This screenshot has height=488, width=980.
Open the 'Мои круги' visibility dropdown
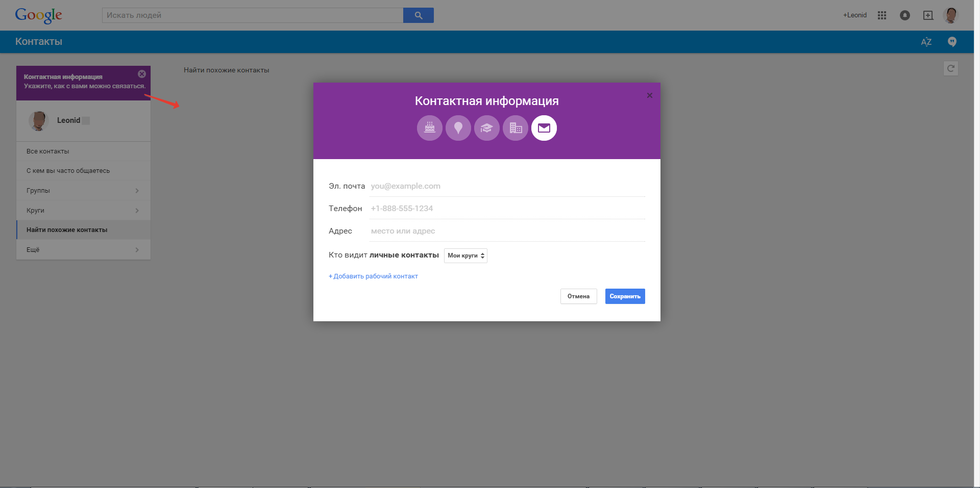pos(465,255)
